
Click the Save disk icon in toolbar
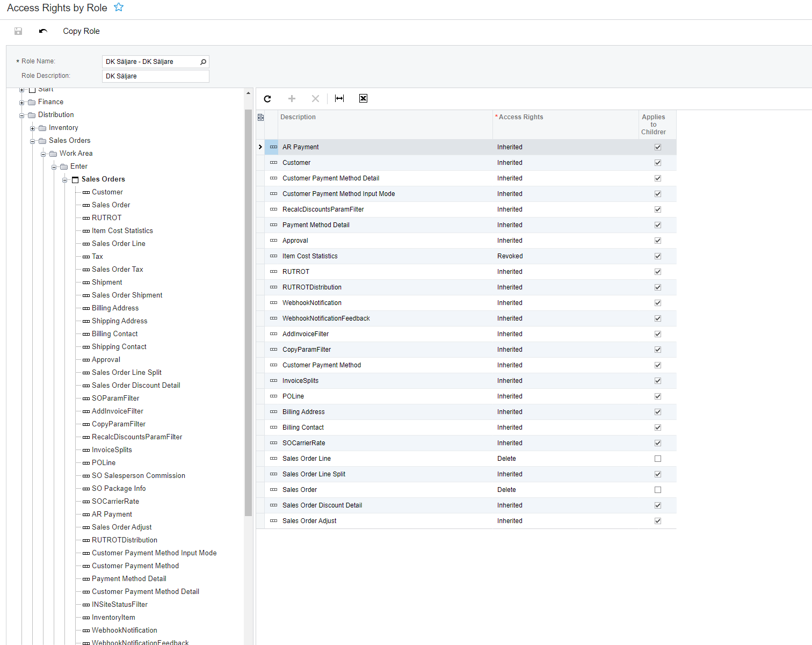(x=18, y=31)
